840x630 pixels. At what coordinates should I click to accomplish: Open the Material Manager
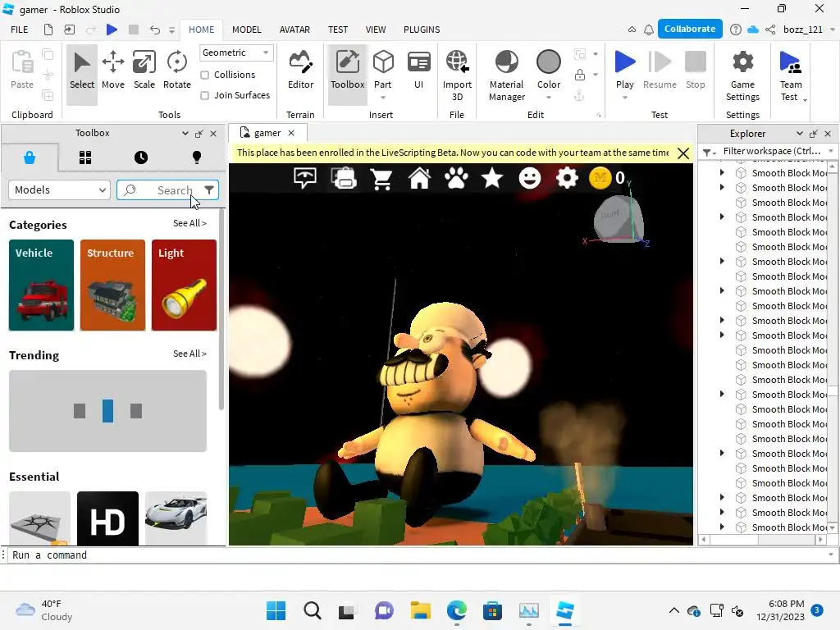click(506, 75)
